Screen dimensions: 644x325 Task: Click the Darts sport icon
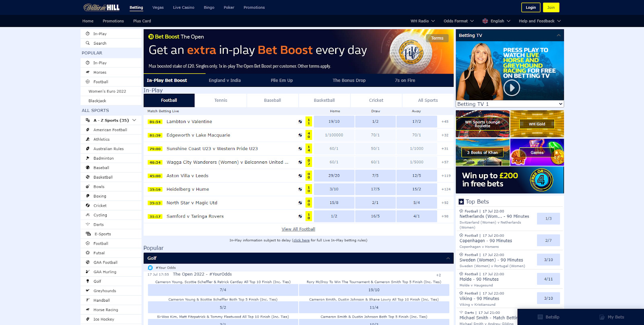coord(88,224)
